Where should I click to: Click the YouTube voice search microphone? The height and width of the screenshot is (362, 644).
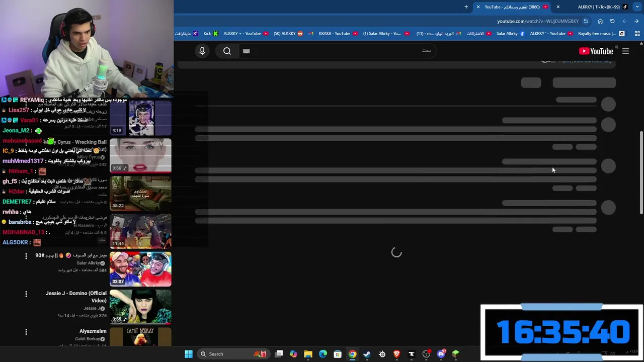click(202, 51)
